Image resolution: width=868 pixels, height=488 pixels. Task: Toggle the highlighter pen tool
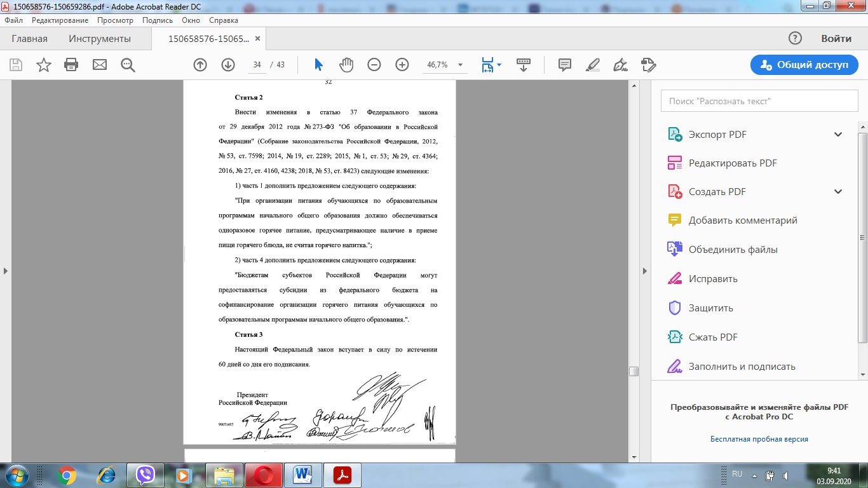click(x=592, y=65)
